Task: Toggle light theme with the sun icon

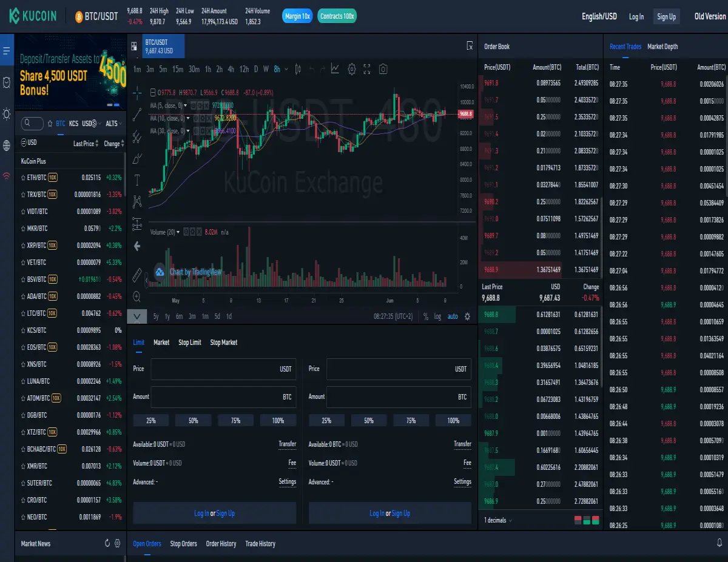Action: pyautogui.click(x=7, y=113)
